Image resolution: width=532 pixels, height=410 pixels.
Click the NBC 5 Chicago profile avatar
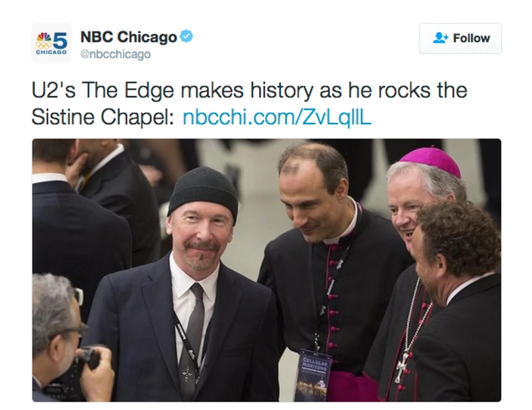52,44
